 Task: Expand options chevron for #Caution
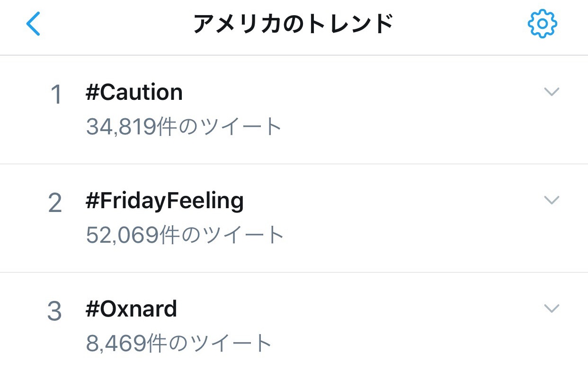pos(552,91)
